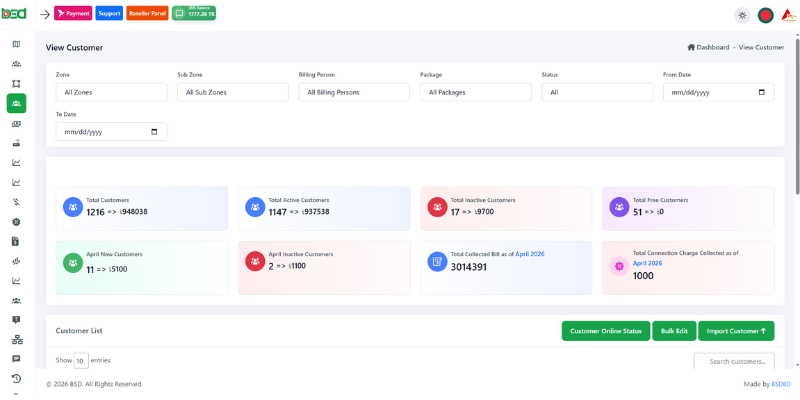Screen dimensions: 800x400
Task: Expand the All Billing Persons dropdown
Action: click(354, 92)
